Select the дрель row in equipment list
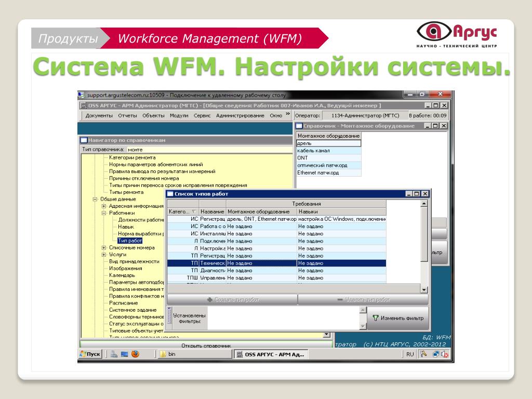This screenshot has height=399, width=532. [328, 143]
